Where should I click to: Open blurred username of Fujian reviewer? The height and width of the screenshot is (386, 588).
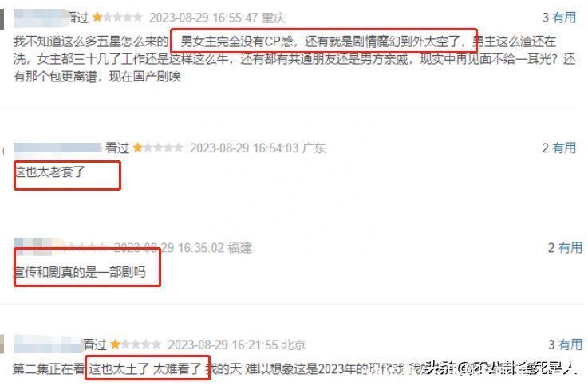pos(38,246)
